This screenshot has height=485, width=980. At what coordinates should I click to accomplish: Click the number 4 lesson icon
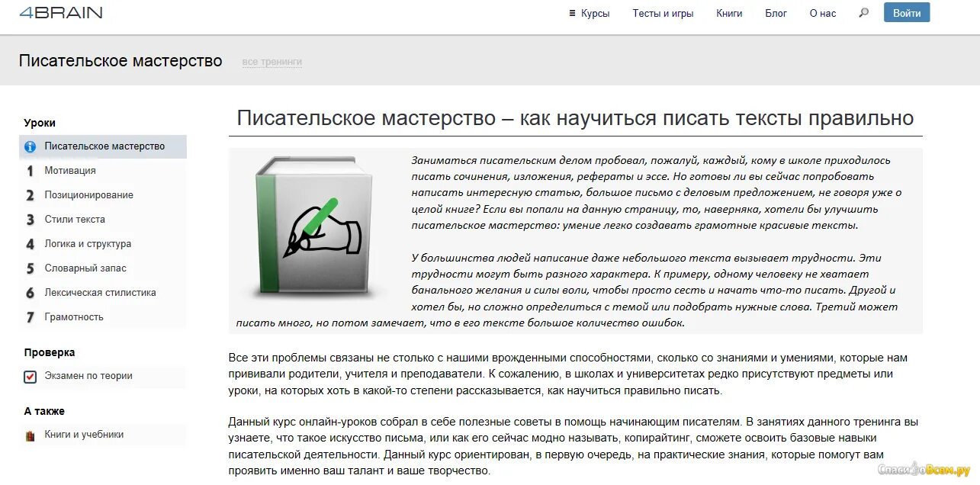(x=30, y=244)
